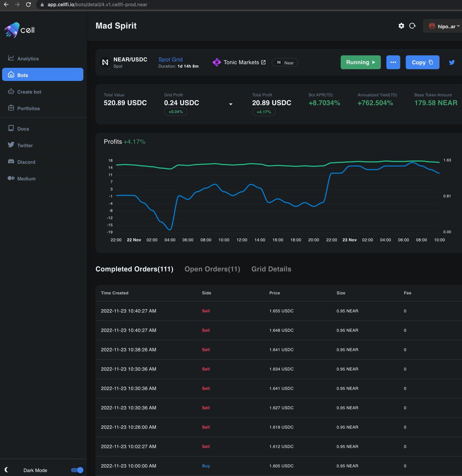Screen dimensions: 462x476
Task: Select the order created at 10:26:00 AM
Action: pyautogui.click(x=279, y=427)
